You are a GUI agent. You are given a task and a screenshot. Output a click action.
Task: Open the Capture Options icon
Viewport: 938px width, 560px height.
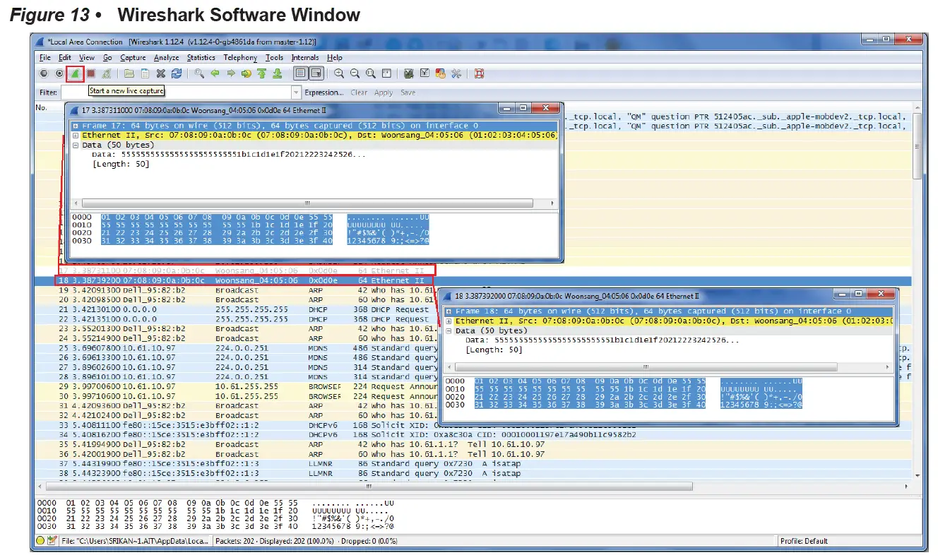coord(59,73)
